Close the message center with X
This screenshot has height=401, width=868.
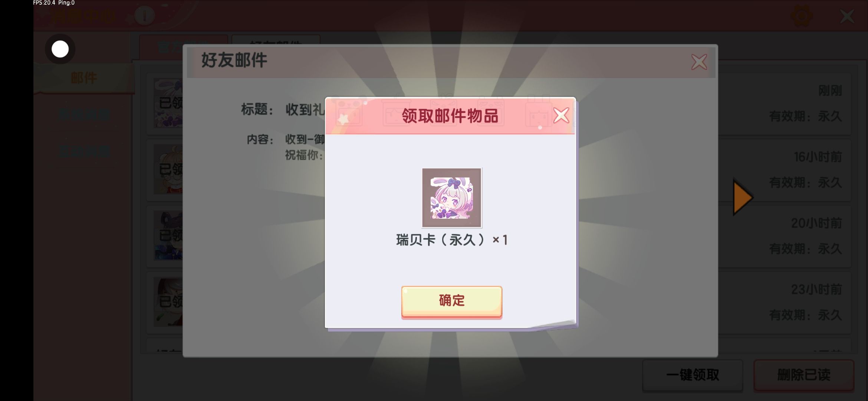[x=847, y=16]
